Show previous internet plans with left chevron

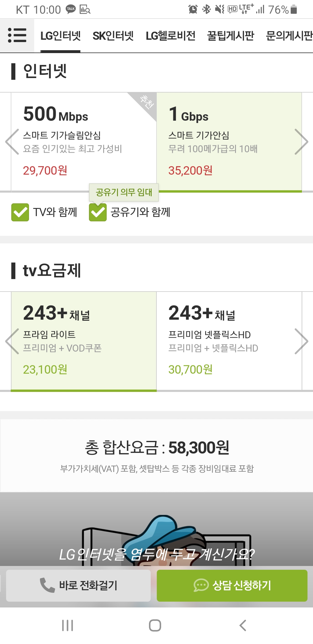12,142
